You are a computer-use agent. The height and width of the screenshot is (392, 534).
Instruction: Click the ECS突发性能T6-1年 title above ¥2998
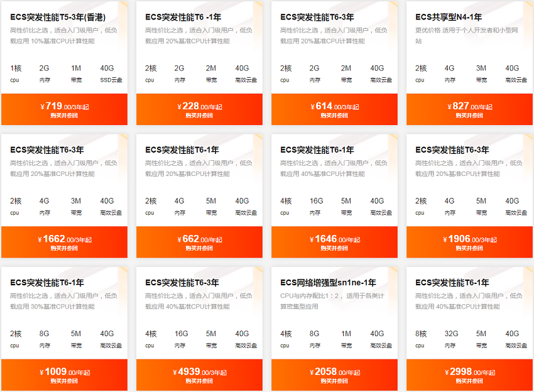click(x=452, y=283)
